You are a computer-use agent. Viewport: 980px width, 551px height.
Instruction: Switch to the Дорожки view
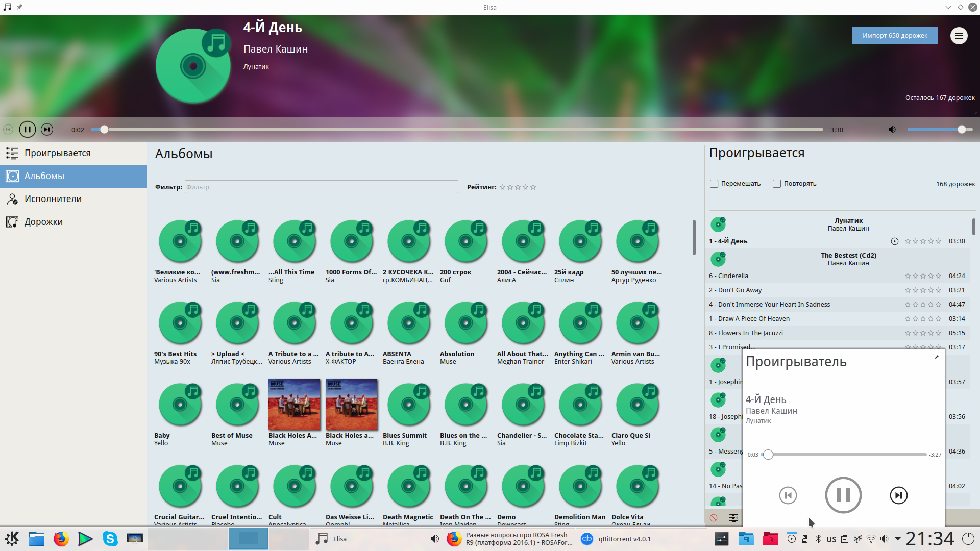coord(43,222)
